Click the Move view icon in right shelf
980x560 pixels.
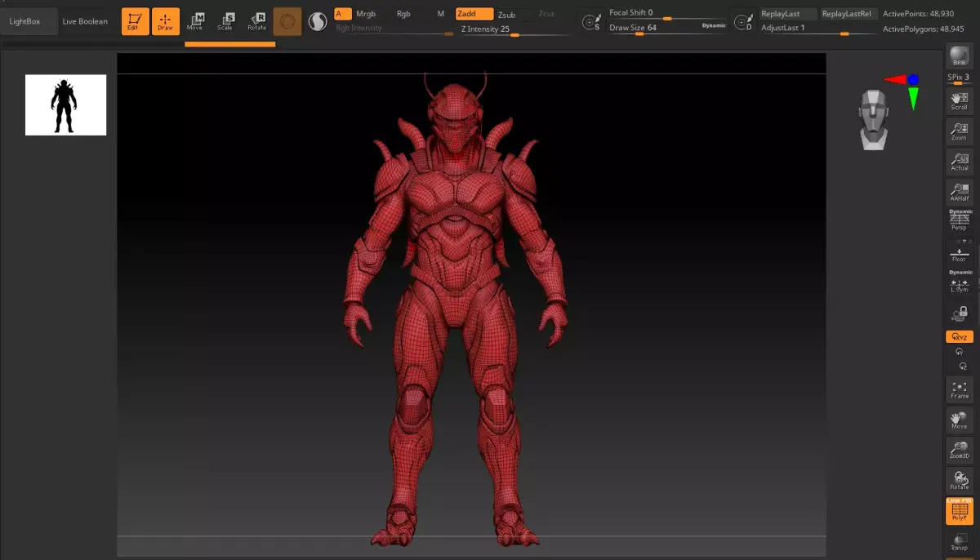click(959, 420)
